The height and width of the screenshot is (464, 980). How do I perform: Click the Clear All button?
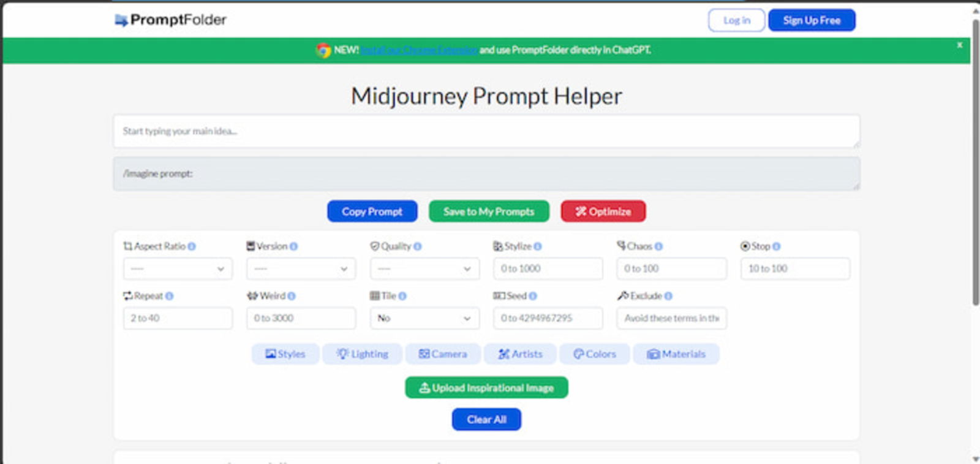(486, 419)
